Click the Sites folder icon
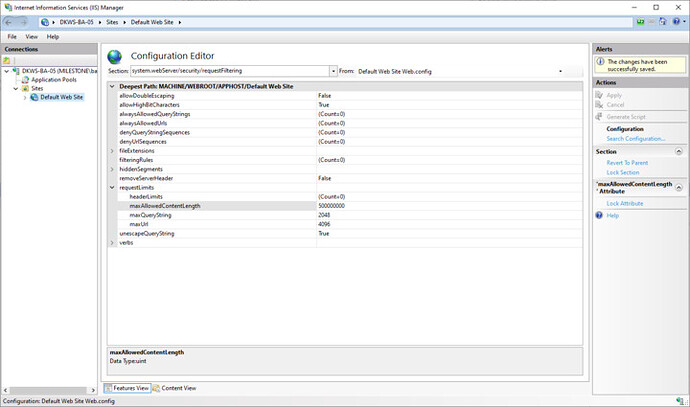 point(26,88)
